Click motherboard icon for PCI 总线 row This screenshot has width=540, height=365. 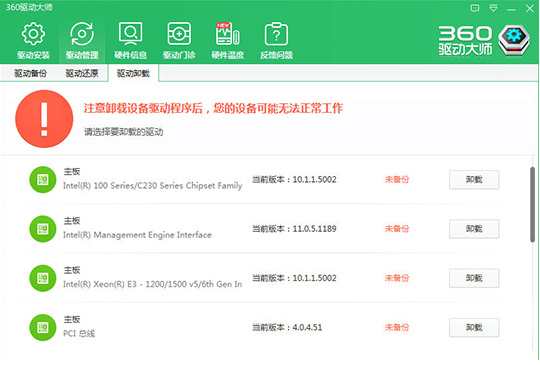[x=43, y=327]
